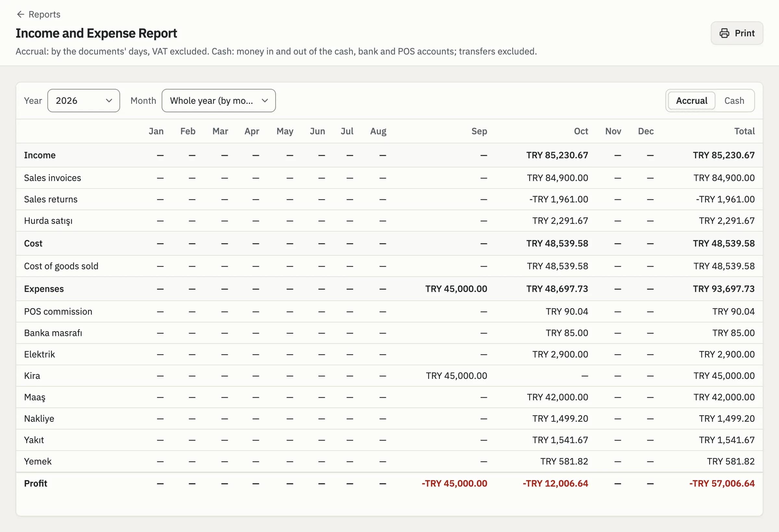Click Maaş October value TRY 42,000.00
The height and width of the screenshot is (532, 779).
click(557, 397)
